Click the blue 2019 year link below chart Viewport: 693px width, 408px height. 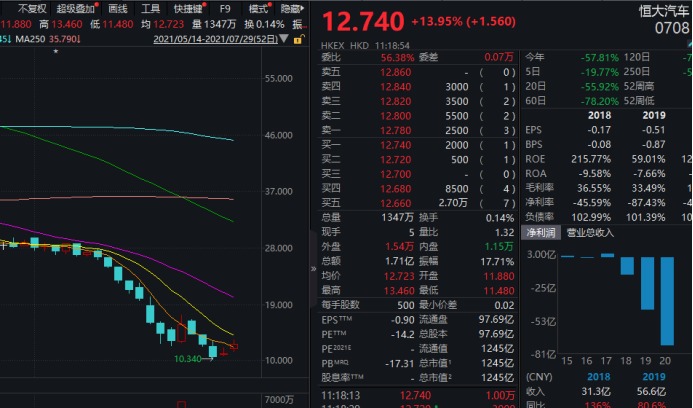654,377
